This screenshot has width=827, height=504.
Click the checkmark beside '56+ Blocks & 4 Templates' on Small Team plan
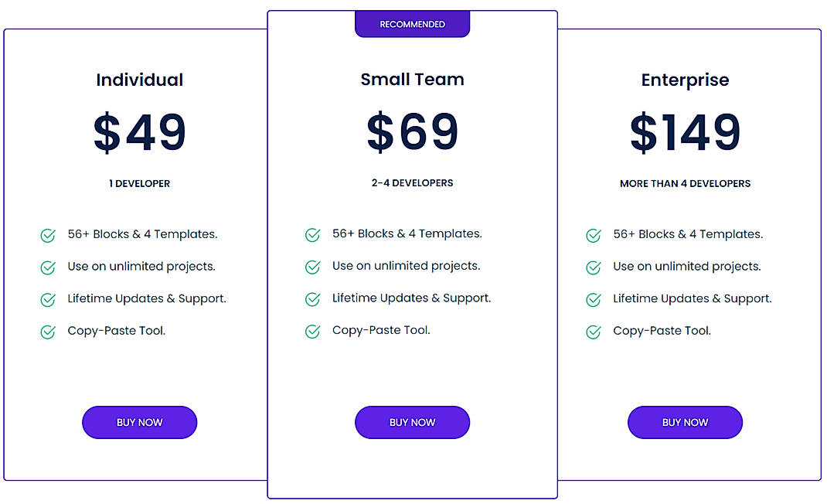pos(312,233)
